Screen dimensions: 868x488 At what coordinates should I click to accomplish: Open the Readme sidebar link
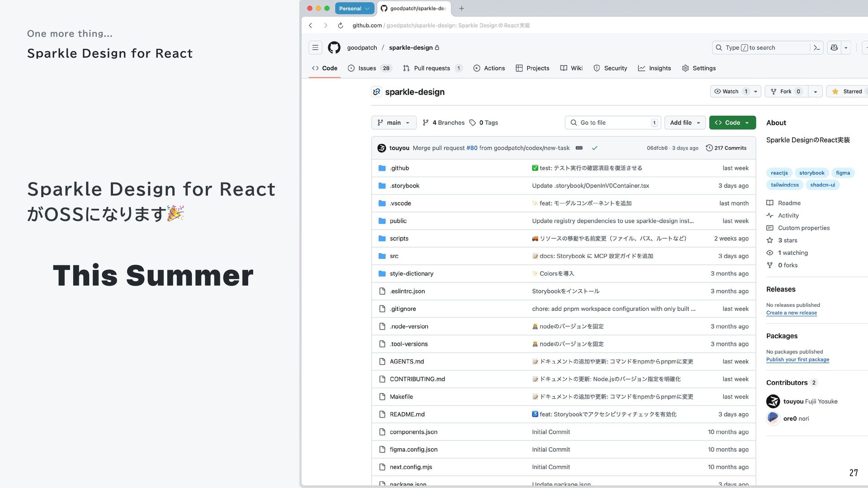pos(784,203)
